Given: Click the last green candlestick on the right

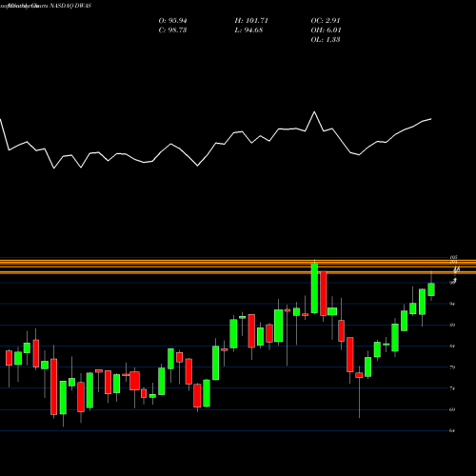Looking at the screenshot, I should click(431, 289).
